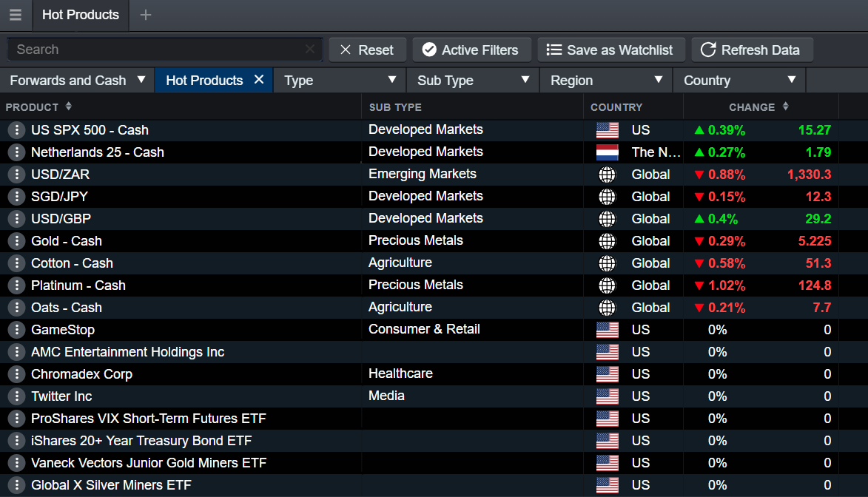Select the USD/ZAR product name
The width and height of the screenshot is (868, 497).
pos(61,175)
